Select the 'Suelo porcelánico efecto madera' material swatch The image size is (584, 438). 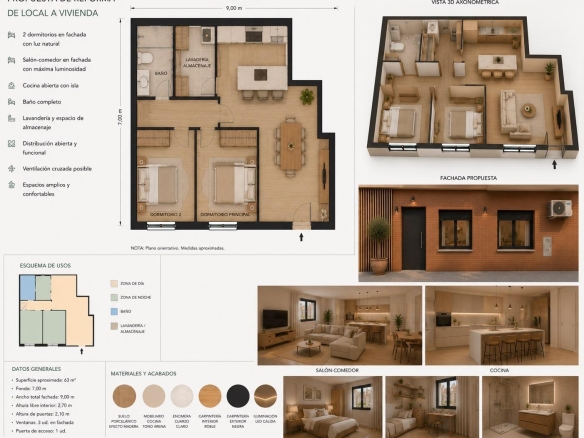pos(124,396)
